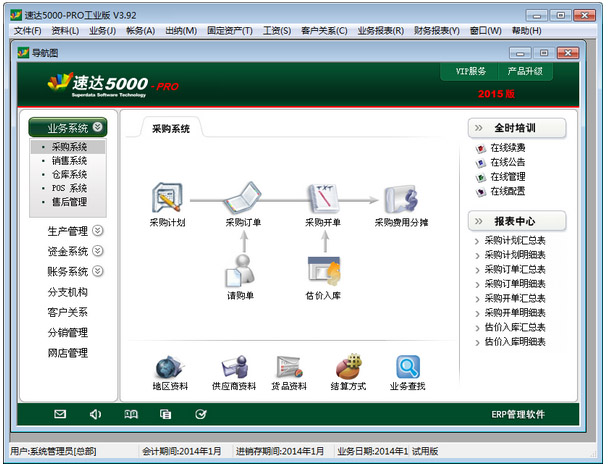Open the 财务报表(Y) menu
This screenshot has height=468, width=611.
tap(436, 30)
